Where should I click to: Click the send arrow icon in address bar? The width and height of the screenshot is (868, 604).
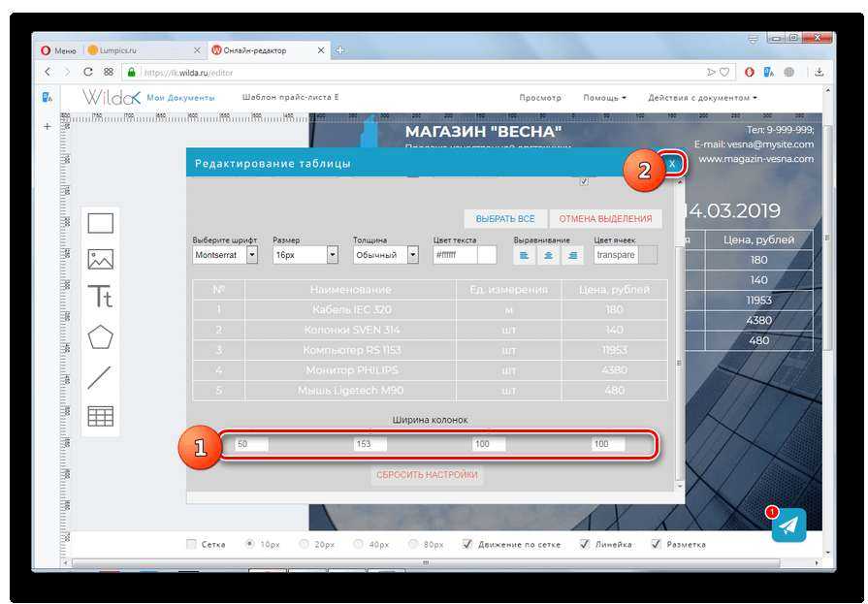tap(711, 72)
